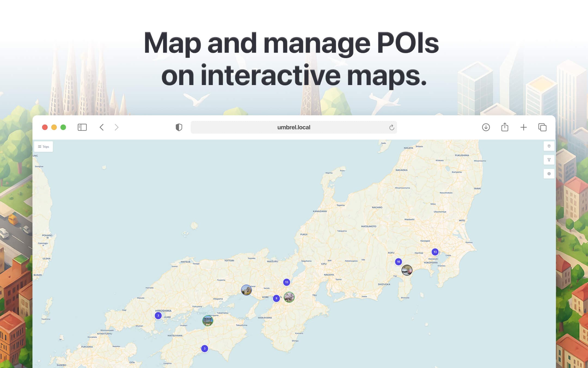Open the map settings gear icon
Screen dimensions: 588x368
(x=549, y=174)
